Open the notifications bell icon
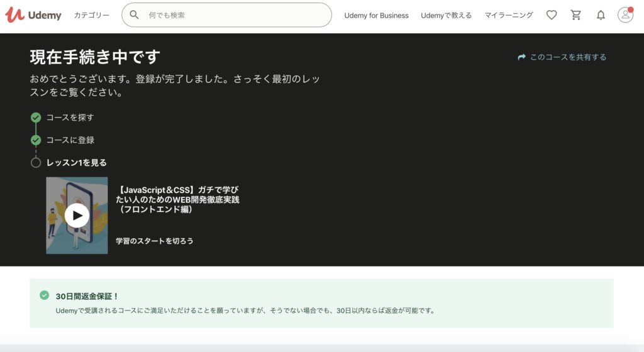Image resolution: width=644 pixels, height=352 pixels. (601, 15)
